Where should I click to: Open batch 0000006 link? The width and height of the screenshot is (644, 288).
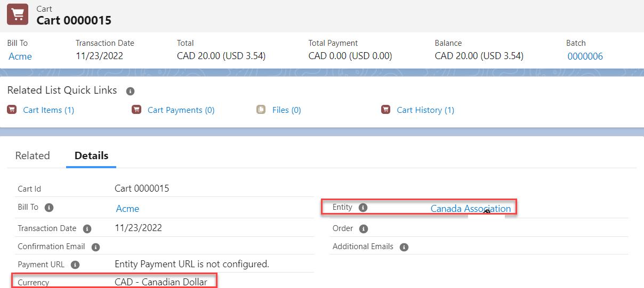(x=585, y=56)
